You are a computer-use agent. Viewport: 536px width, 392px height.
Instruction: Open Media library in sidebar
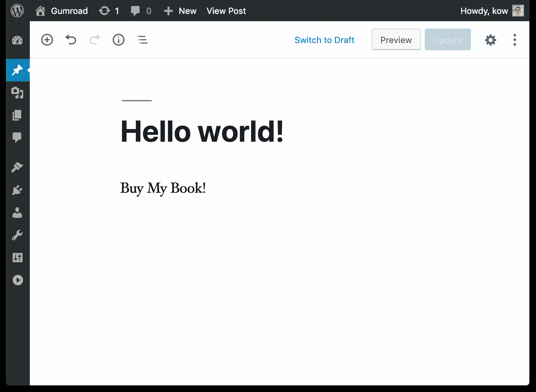[x=17, y=93]
